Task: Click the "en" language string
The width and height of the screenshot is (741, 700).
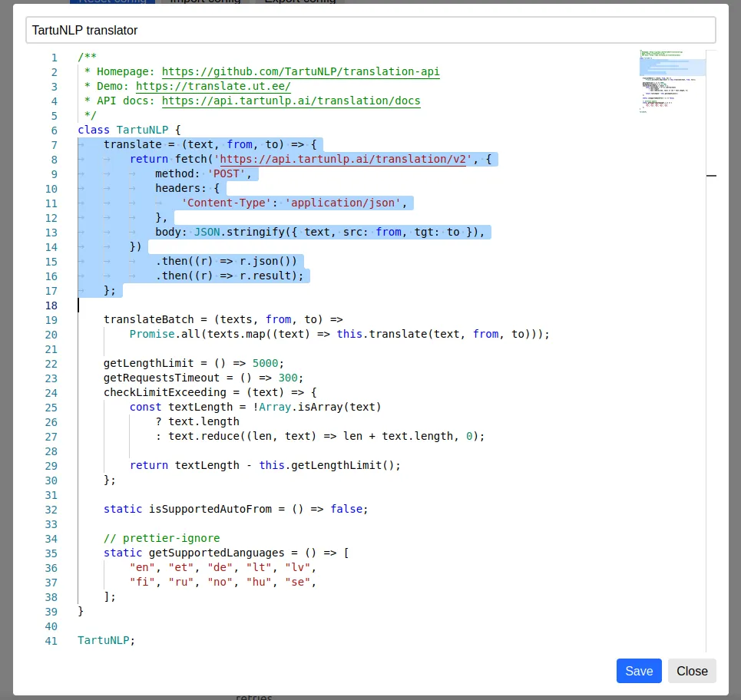Action: tap(142, 567)
